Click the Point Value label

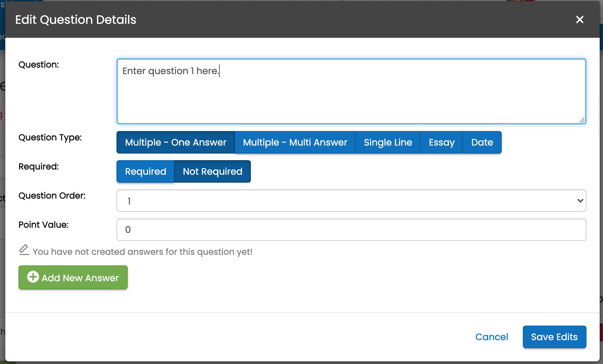(43, 225)
